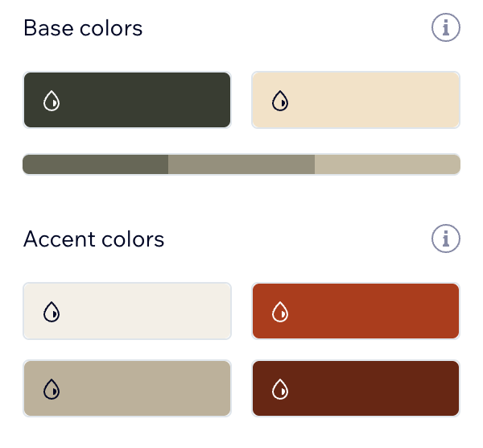Click the Accent colors heading
The height and width of the screenshot is (448, 483).
click(94, 239)
